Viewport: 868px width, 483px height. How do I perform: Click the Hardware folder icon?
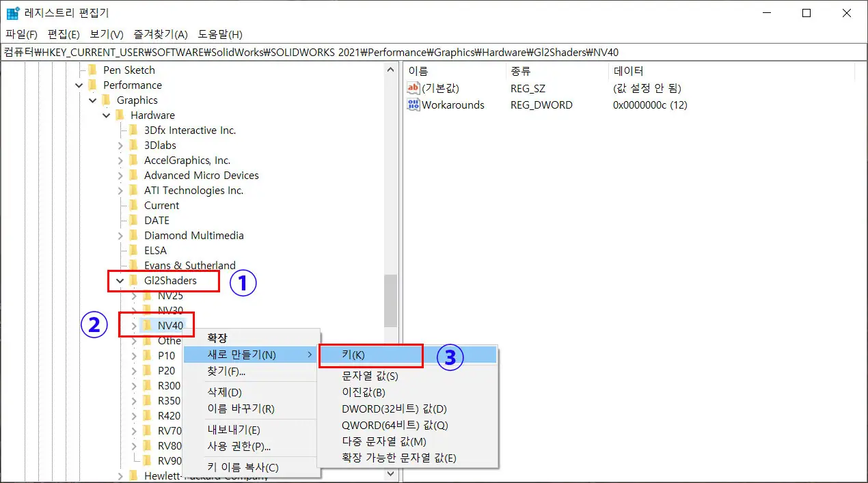pyautogui.click(x=120, y=115)
